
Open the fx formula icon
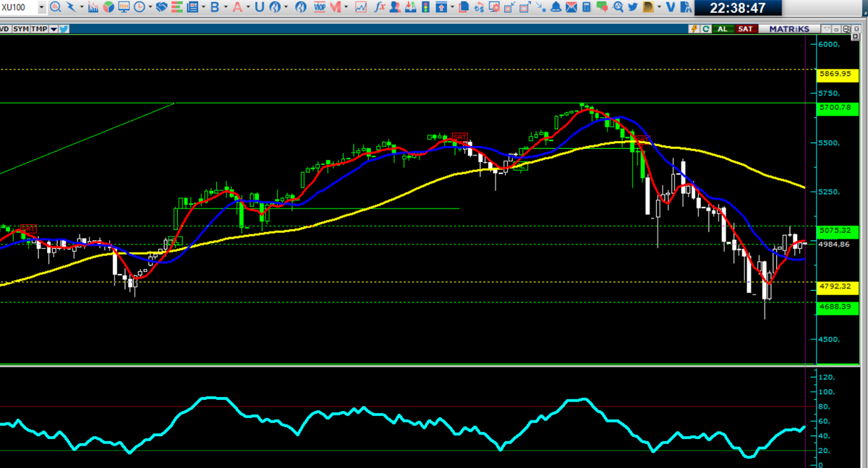[x=379, y=7]
